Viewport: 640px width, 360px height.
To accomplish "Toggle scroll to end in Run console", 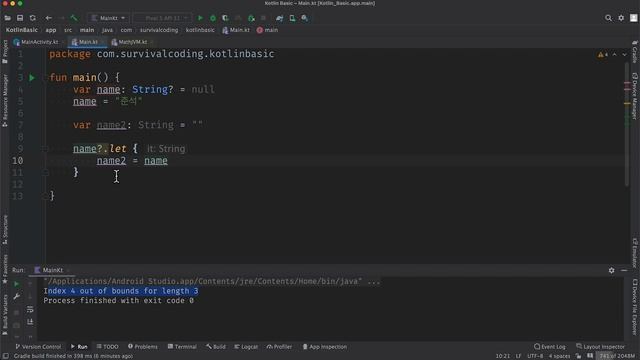I will coord(30,322).
